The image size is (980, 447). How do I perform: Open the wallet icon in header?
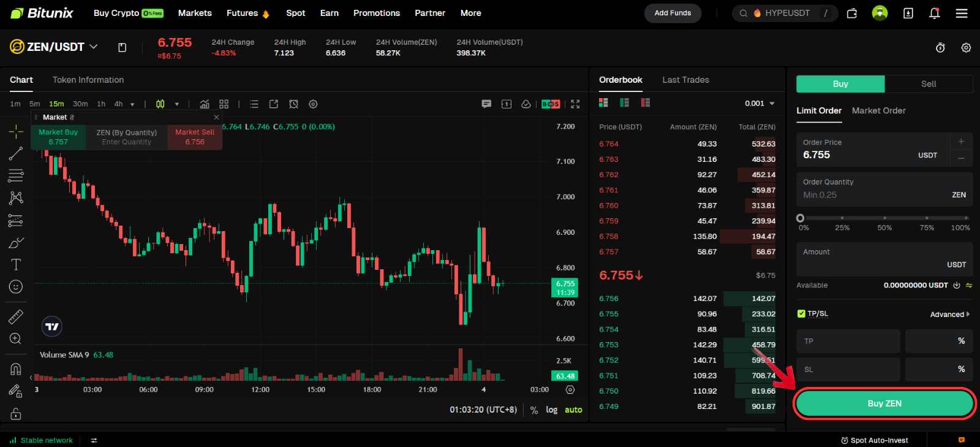(851, 13)
